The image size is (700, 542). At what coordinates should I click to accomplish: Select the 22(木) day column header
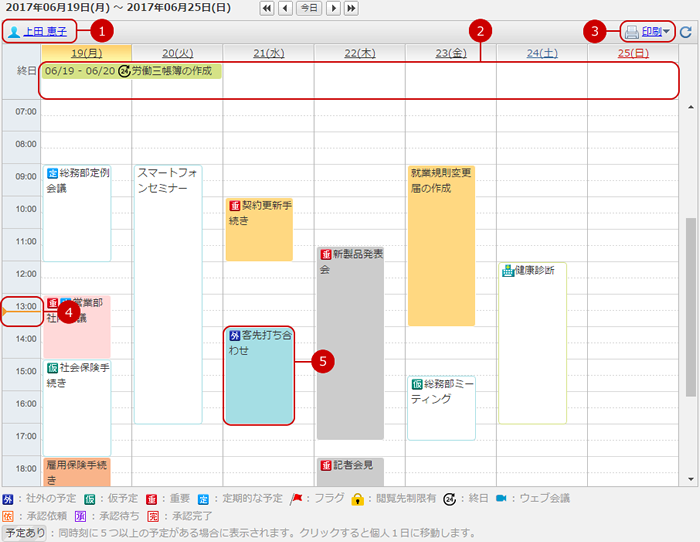click(359, 51)
